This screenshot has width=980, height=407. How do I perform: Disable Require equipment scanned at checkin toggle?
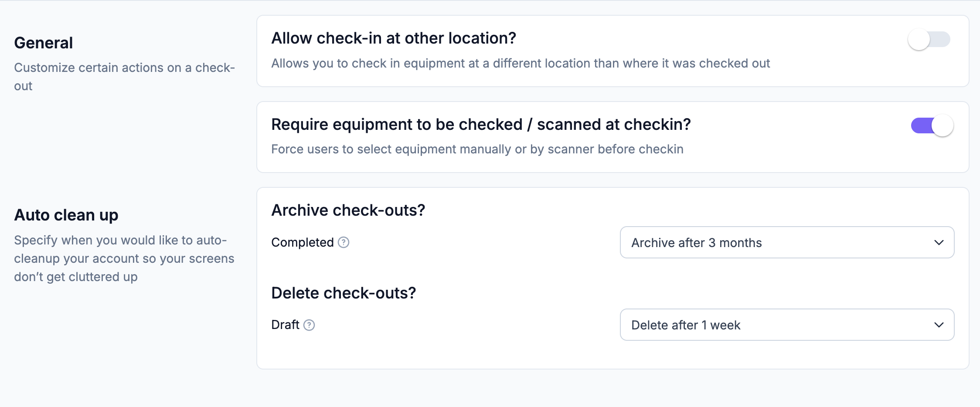[932, 126]
